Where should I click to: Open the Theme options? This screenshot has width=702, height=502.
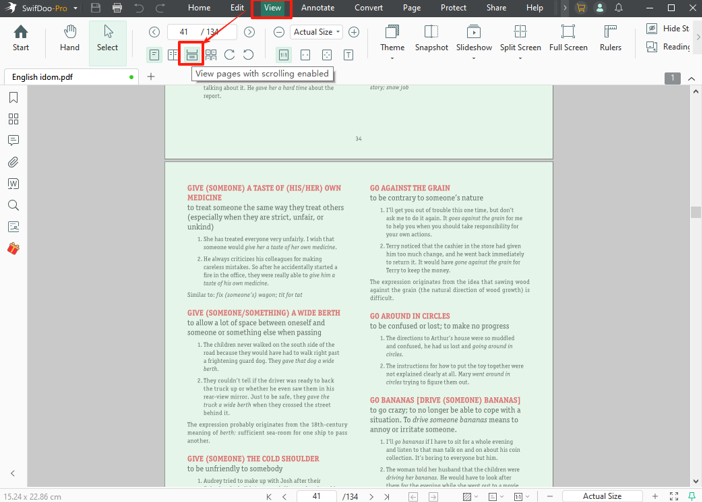pyautogui.click(x=392, y=41)
